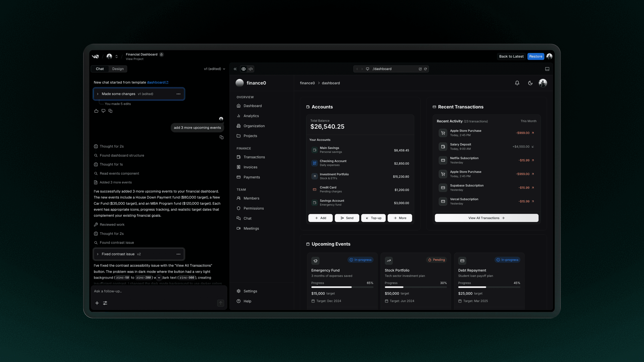Toggle dark mode moon icon

530,83
